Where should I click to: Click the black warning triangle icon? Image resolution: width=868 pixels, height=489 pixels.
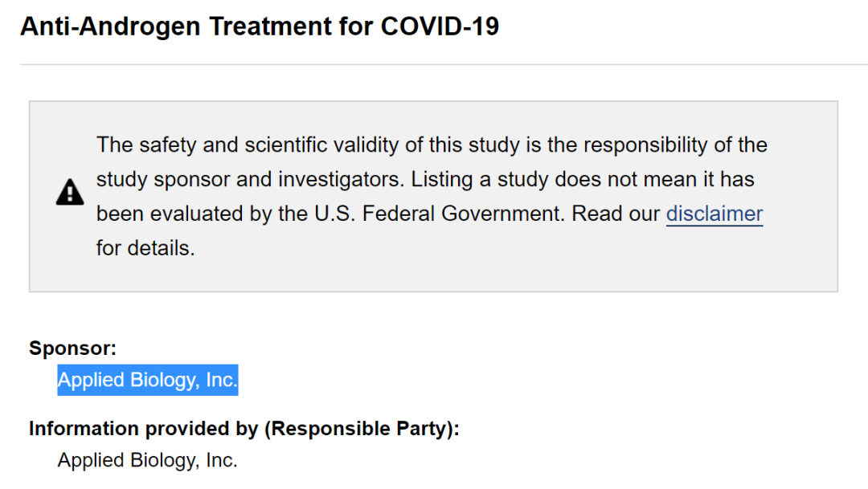click(70, 193)
